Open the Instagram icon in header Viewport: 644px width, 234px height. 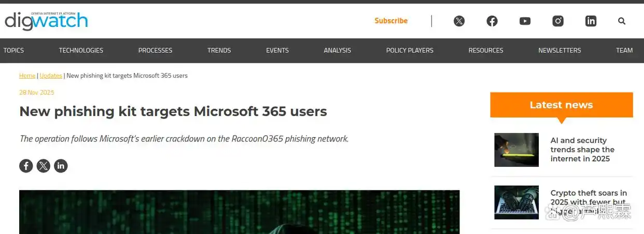[558, 21]
